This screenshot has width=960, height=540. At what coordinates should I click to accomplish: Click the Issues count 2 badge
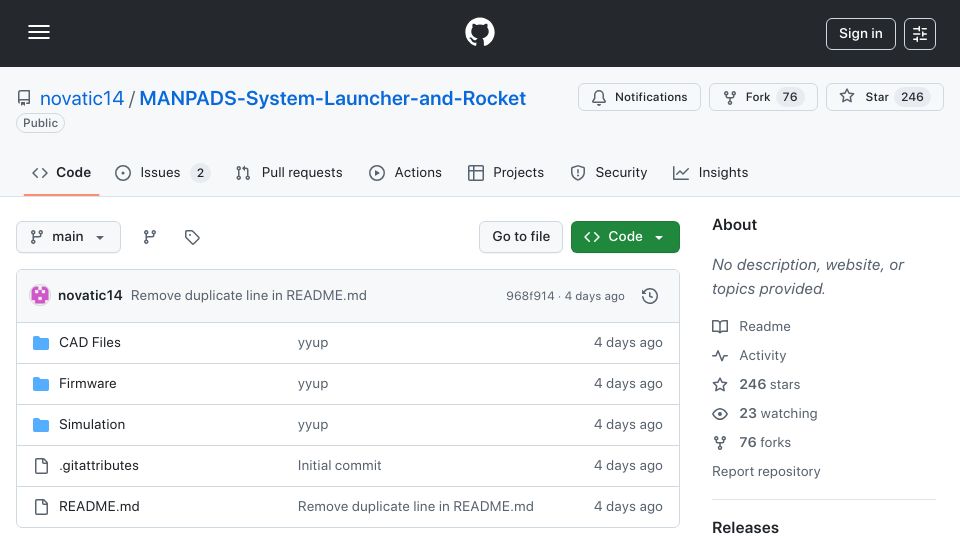coord(200,173)
